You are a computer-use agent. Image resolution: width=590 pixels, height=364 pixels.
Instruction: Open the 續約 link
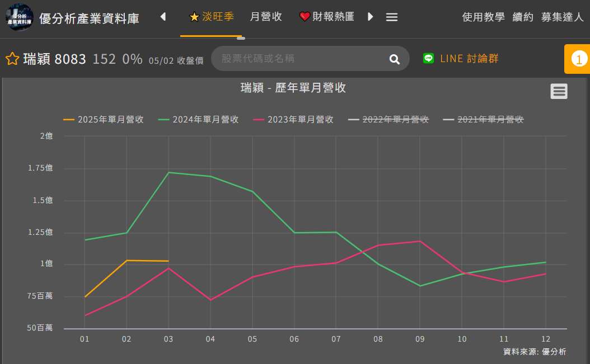tap(523, 17)
